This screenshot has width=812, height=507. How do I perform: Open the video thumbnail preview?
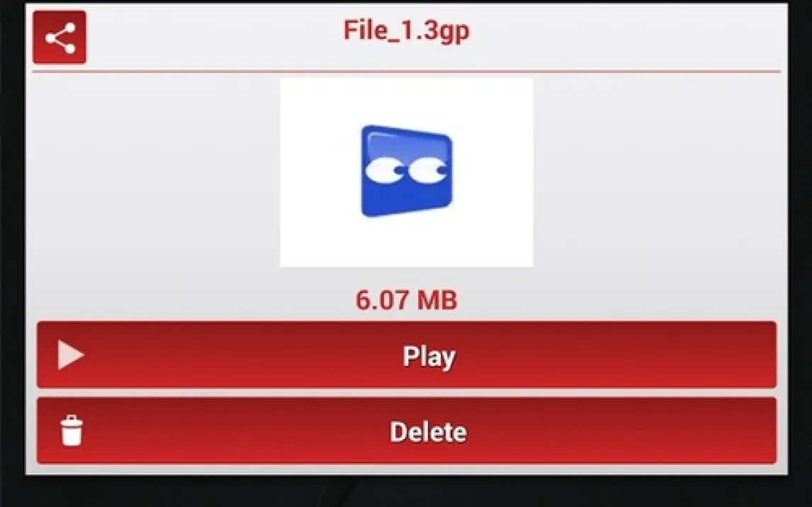click(407, 172)
